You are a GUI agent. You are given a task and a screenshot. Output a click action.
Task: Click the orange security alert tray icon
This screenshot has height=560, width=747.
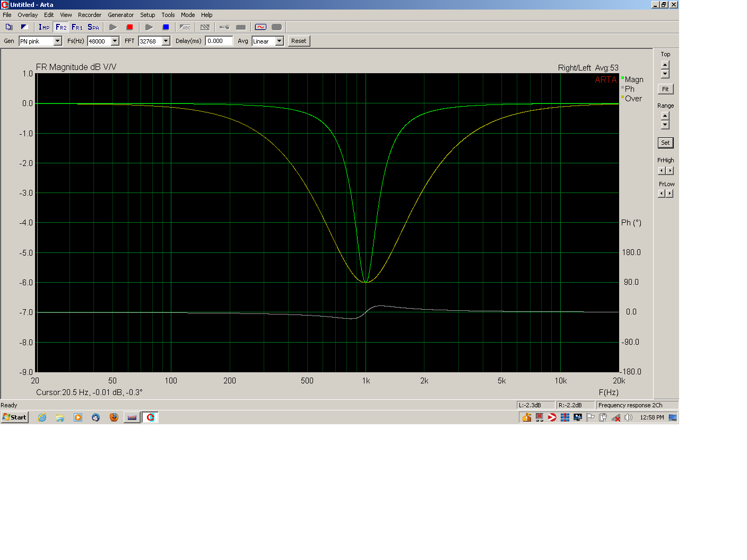[x=527, y=417]
